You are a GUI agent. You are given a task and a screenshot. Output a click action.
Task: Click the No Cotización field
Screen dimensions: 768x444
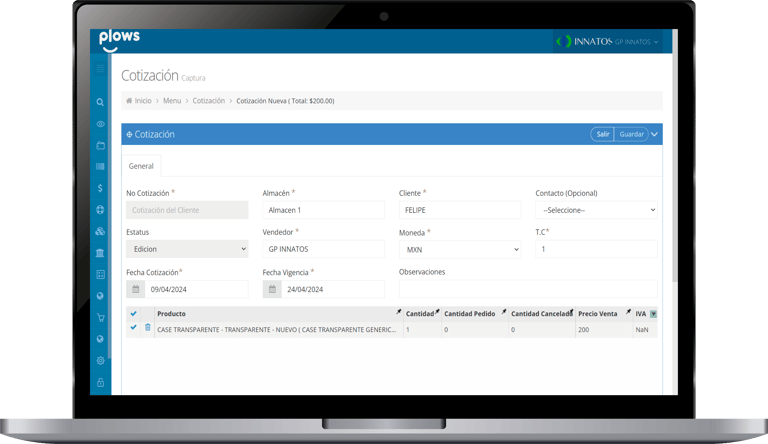tap(187, 210)
